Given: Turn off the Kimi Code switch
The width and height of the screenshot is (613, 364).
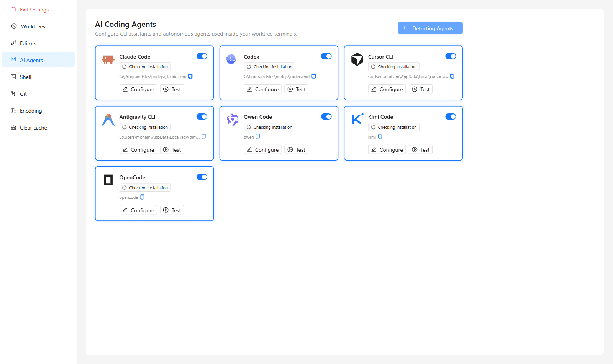Looking at the screenshot, I should 451,116.
